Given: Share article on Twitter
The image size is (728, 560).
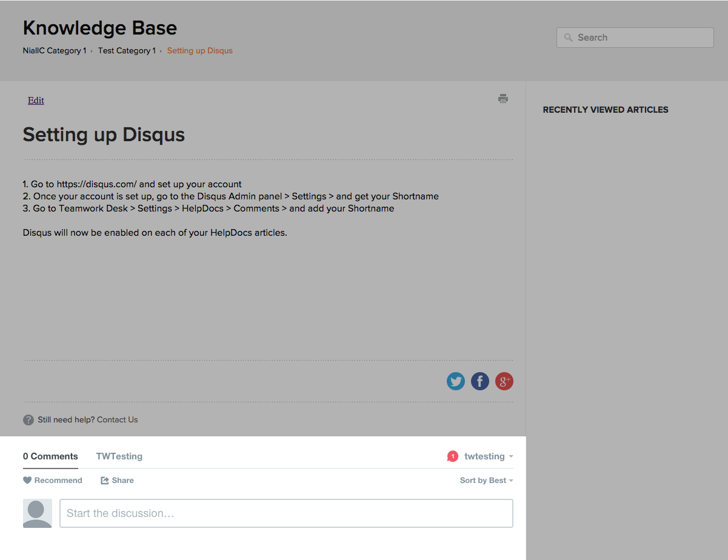Looking at the screenshot, I should pyautogui.click(x=456, y=381).
